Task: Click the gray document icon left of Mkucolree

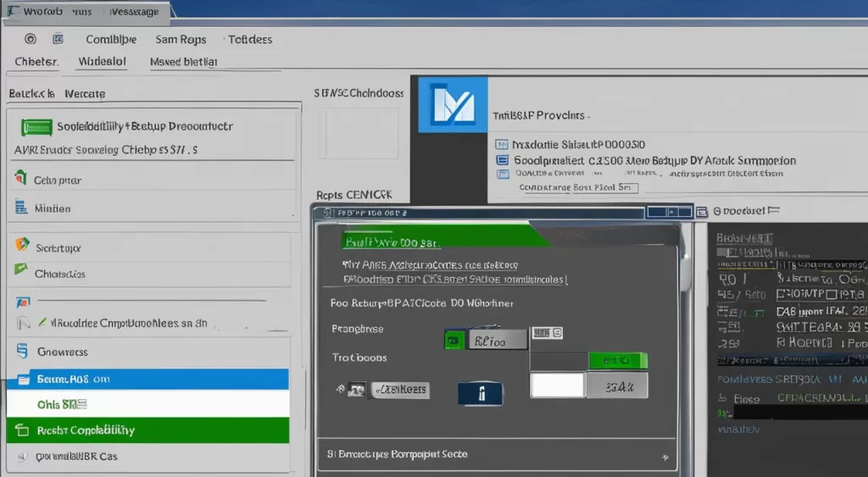Action: (x=23, y=323)
